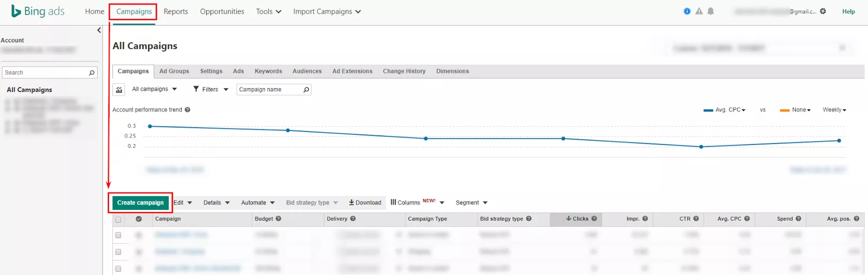The image size is (868, 275).
Task: Click the status checkmark column header
Action: pos(139,219)
